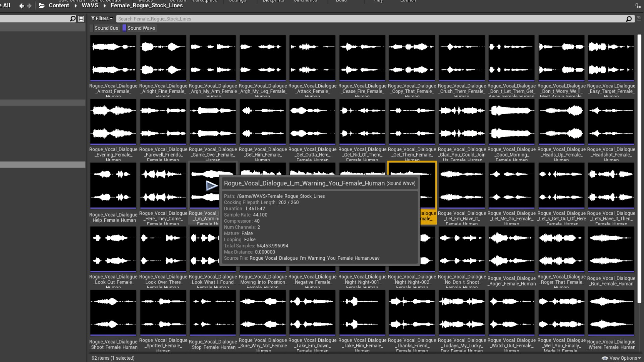This screenshot has width=644, height=362.
Task: Click the folder icon beside Content
Action: click(42, 6)
